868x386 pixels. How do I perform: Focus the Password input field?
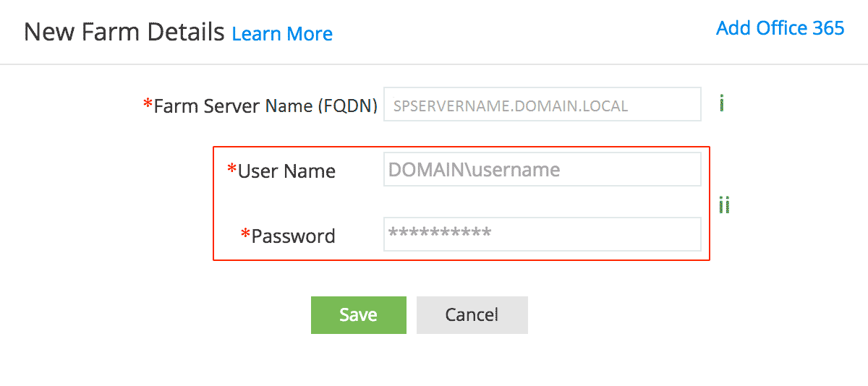pos(542,235)
